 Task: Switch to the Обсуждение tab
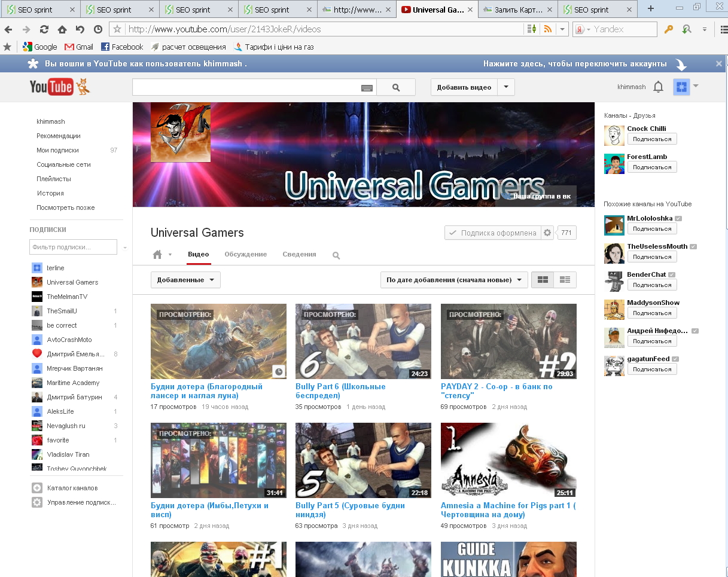coord(245,254)
